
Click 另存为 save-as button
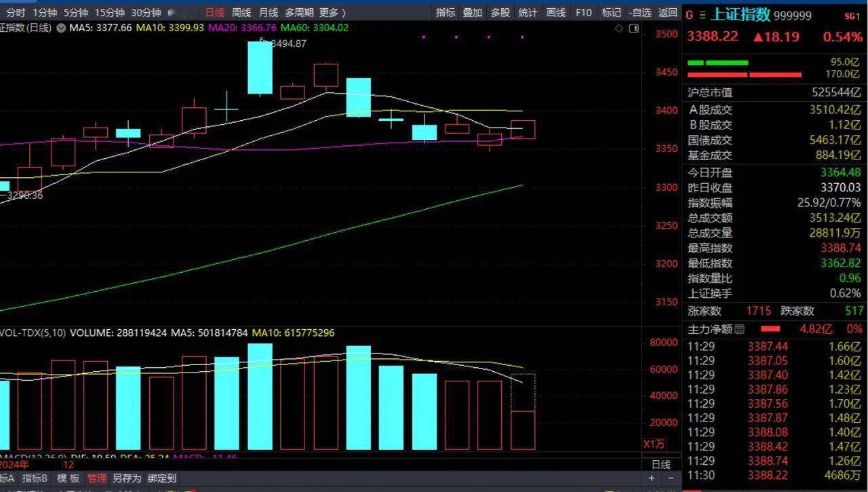click(127, 478)
